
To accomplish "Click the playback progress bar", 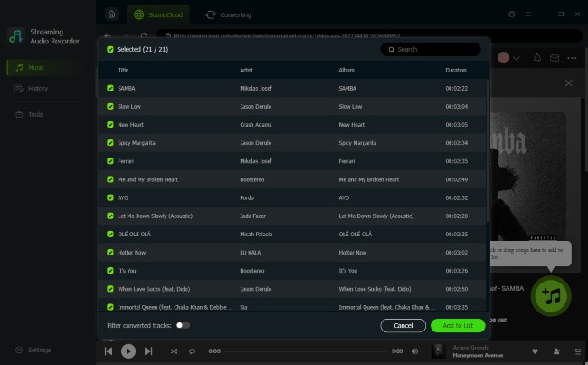I will (306, 351).
